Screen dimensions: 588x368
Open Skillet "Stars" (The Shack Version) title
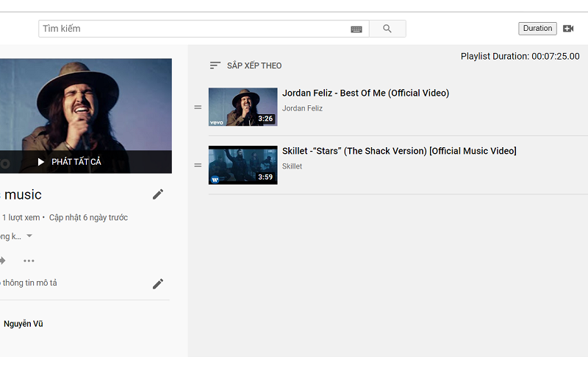399,151
